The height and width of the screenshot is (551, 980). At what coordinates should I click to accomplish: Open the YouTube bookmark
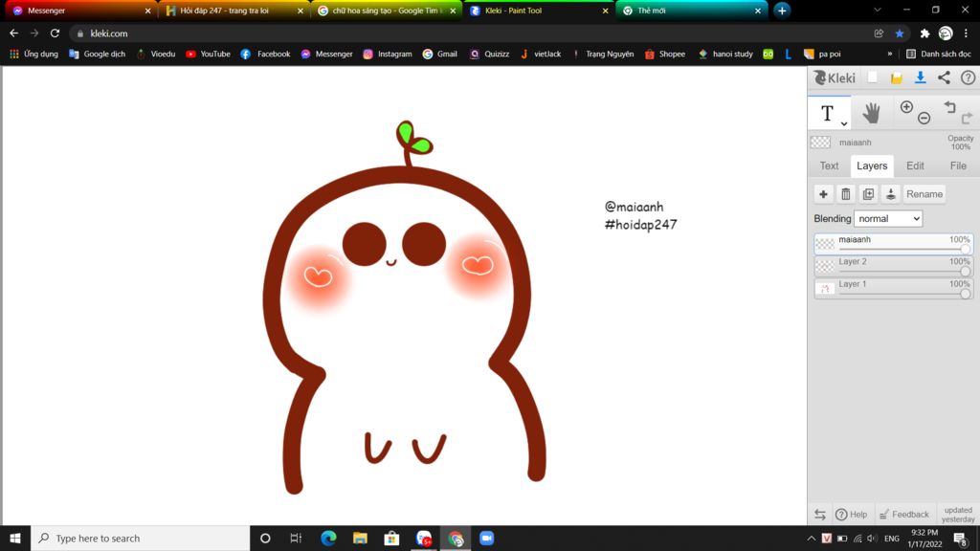point(208,55)
